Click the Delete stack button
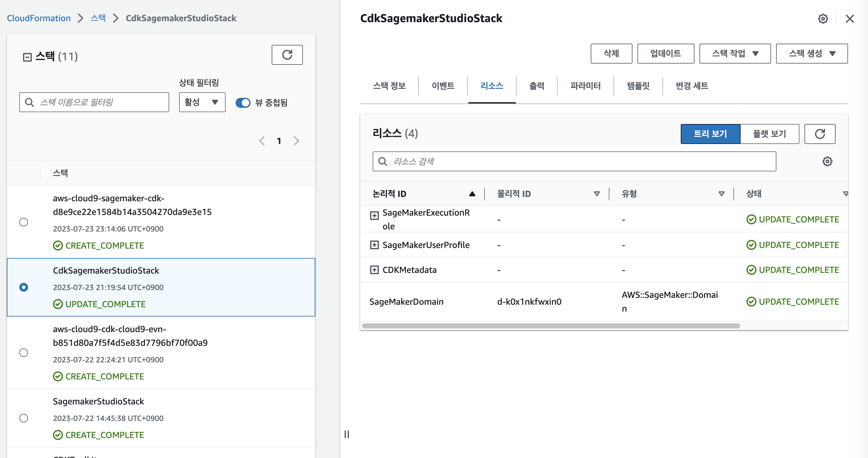868x458 pixels. coord(611,53)
